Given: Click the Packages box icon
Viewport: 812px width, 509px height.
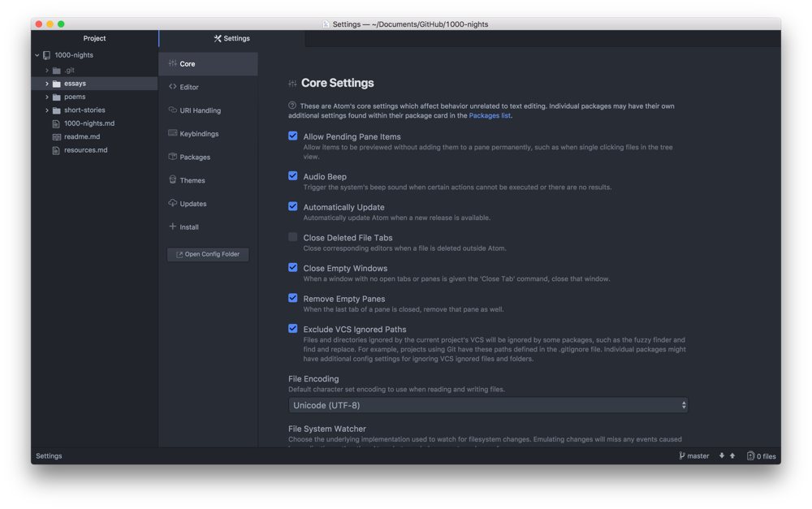Looking at the screenshot, I should coord(172,157).
